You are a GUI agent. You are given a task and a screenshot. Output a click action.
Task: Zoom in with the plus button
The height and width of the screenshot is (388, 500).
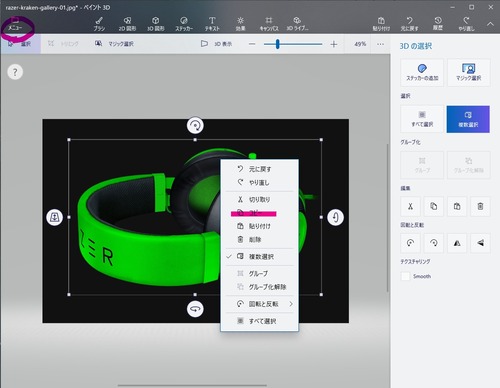point(334,44)
